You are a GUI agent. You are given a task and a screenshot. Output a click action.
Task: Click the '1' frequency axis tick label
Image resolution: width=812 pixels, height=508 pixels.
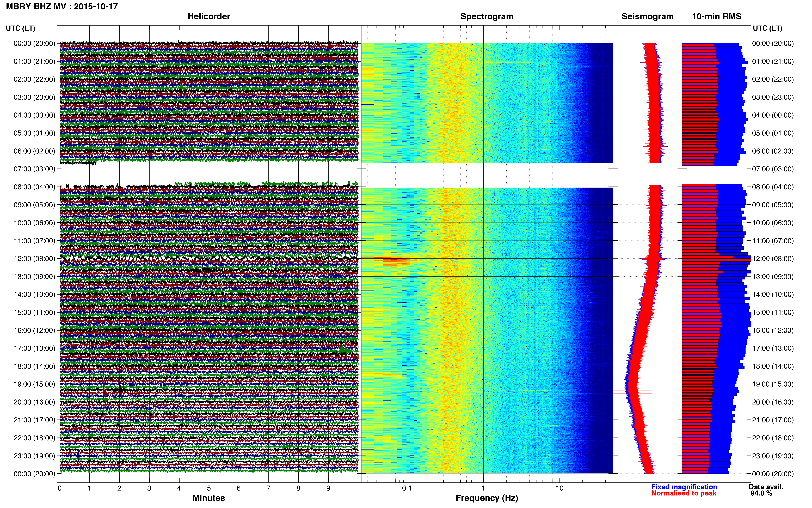click(x=483, y=488)
